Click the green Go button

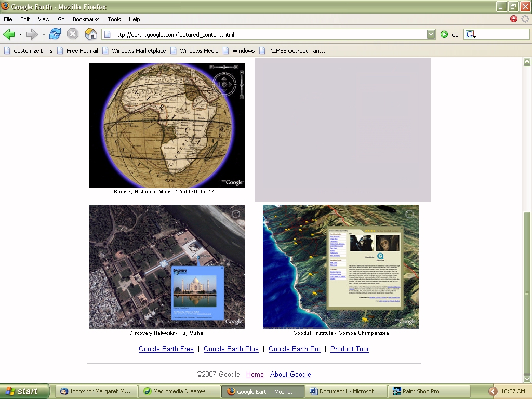click(449, 35)
